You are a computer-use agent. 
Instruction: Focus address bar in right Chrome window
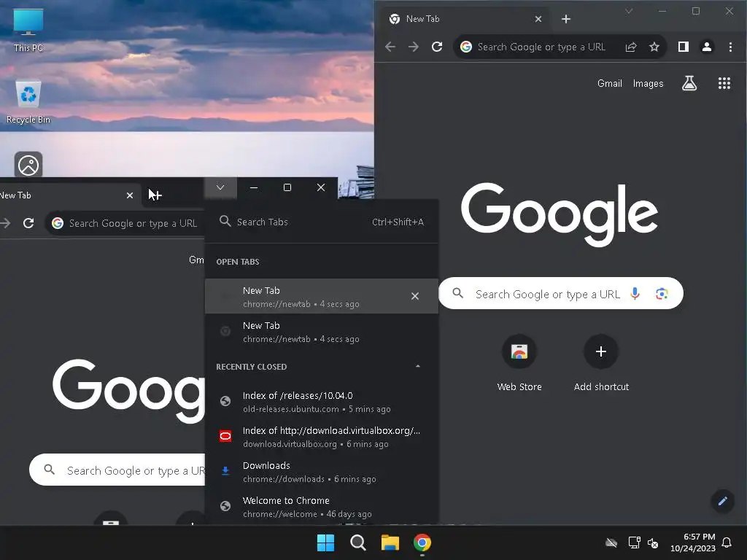[x=541, y=47]
